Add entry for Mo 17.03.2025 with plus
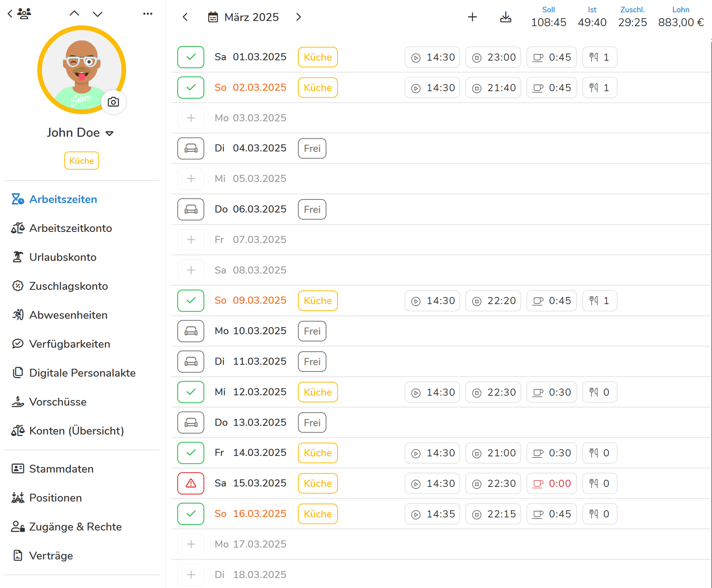The height and width of the screenshot is (588, 712). pos(191,544)
